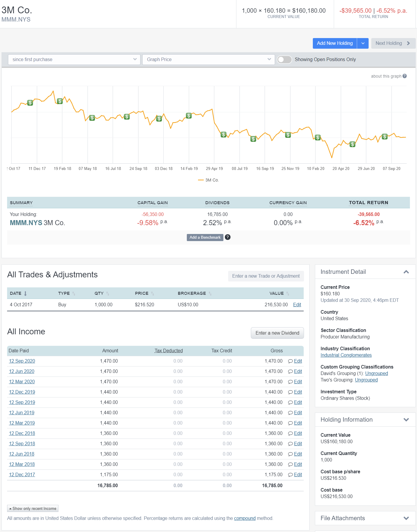The width and height of the screenshot is (417, 532).
Task: Click the CURRENCY GAIN column header
Action: pos(288,203)
